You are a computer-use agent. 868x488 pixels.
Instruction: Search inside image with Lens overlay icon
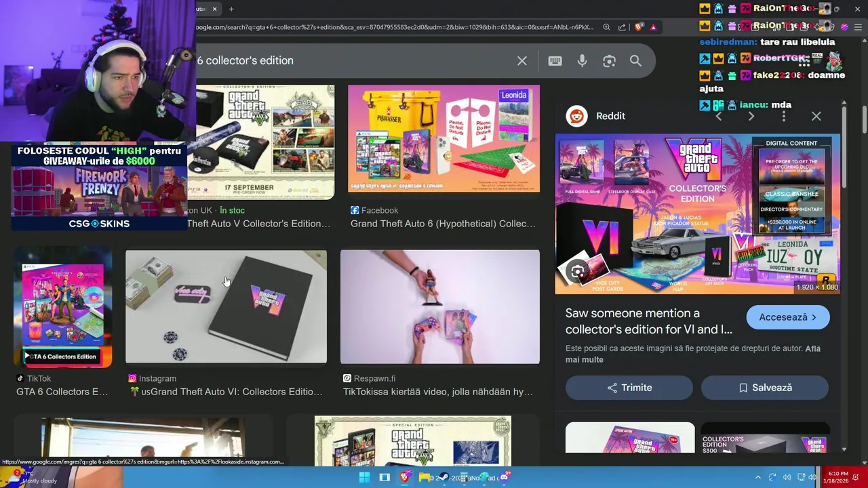577,272
